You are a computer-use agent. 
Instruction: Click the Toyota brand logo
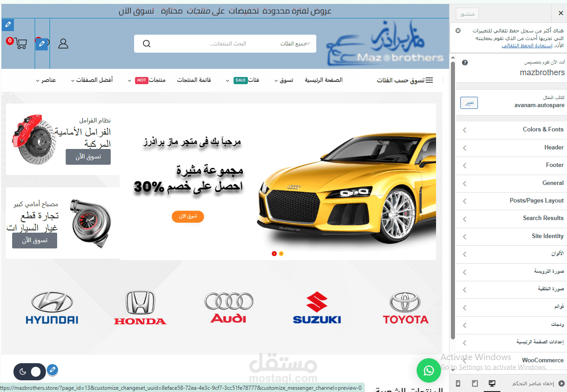click(x=405, y=308)
